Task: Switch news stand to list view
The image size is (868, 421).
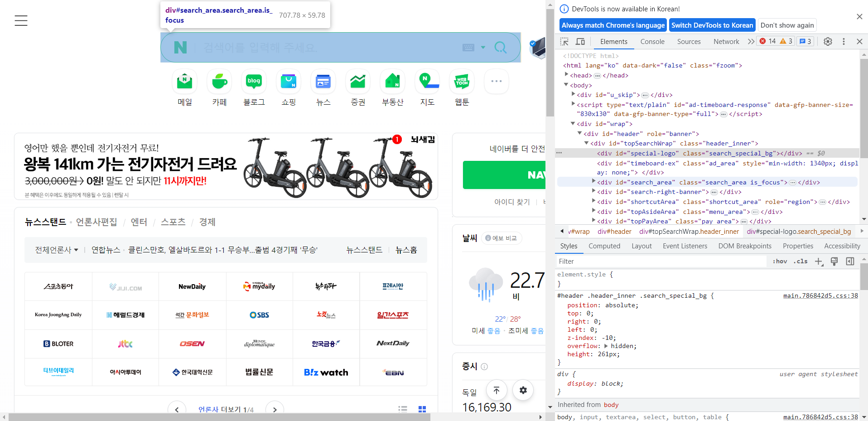Action: [403, 409]
